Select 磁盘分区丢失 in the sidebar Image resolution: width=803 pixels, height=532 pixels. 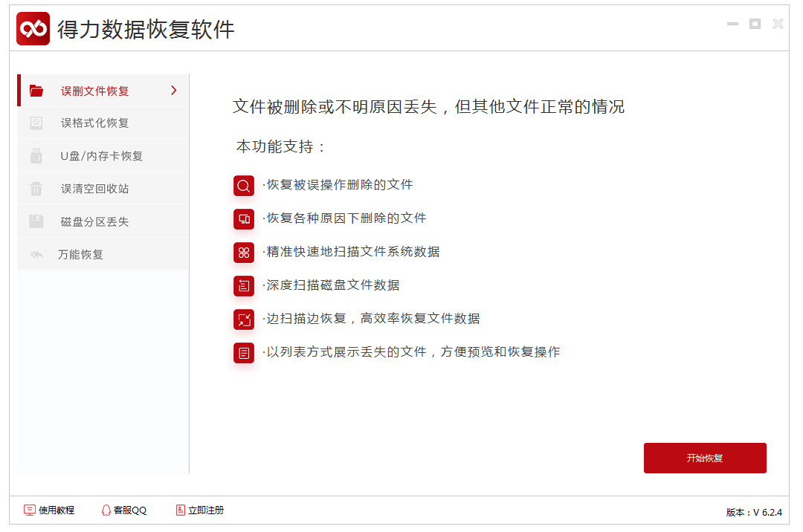103,221
